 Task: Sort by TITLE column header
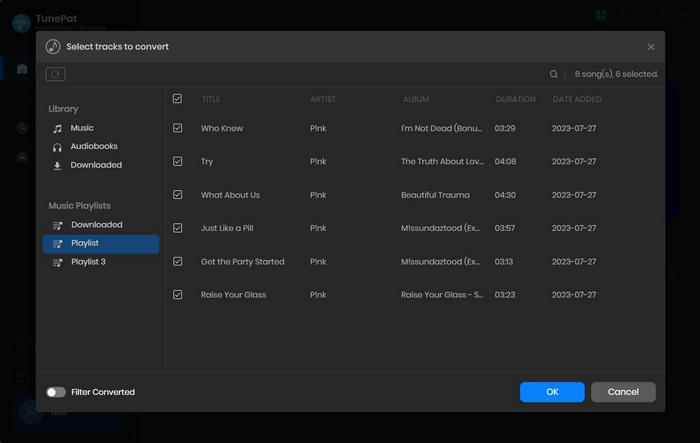[x=211, y=99]
